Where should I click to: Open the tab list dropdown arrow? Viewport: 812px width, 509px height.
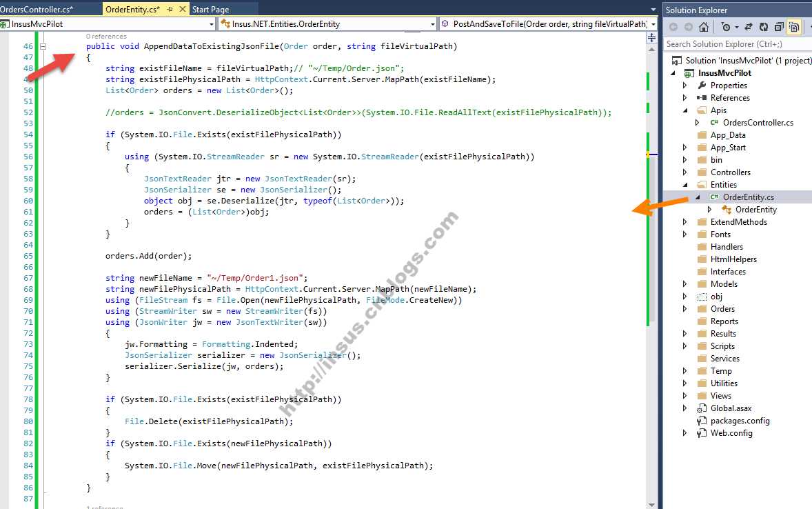click(x=653, y=10)
